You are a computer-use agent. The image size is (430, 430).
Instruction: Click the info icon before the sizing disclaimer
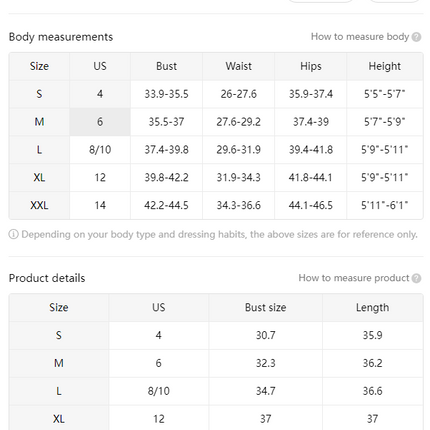13,235
